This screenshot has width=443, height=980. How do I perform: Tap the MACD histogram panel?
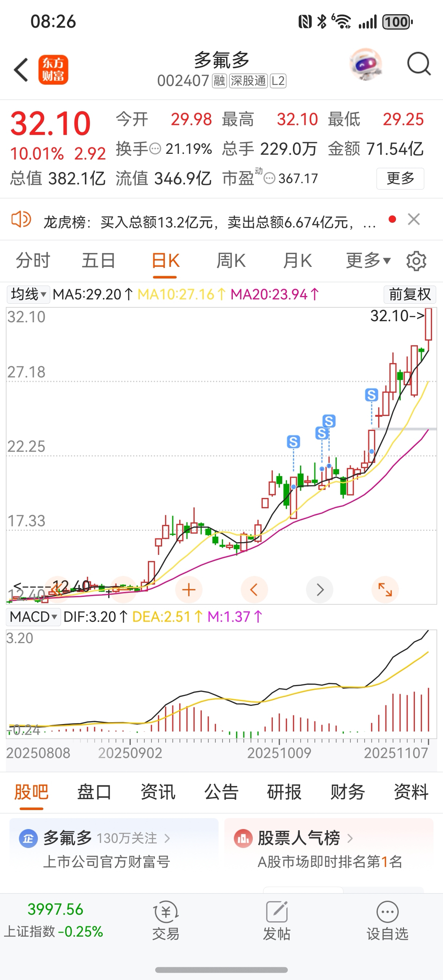(221, 685)
